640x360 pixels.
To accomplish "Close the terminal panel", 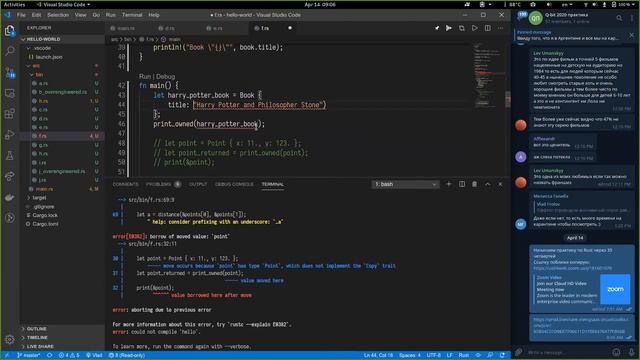I will tap(500, 184).
